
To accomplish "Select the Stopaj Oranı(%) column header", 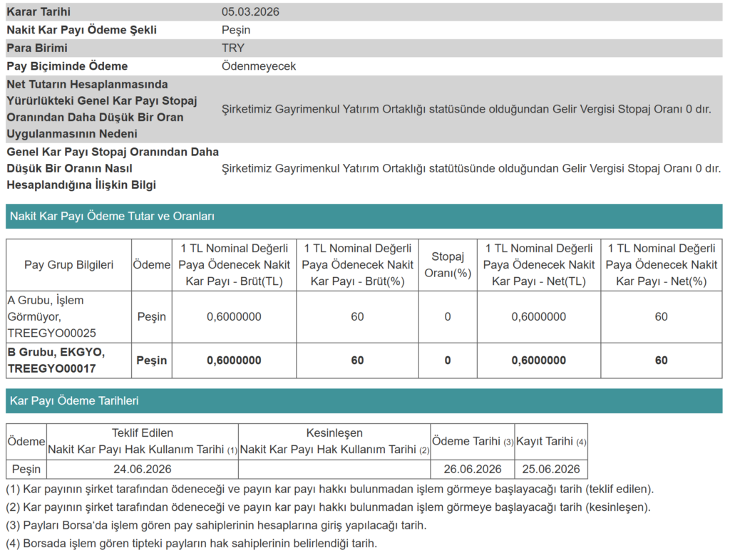I will [448, 264].
